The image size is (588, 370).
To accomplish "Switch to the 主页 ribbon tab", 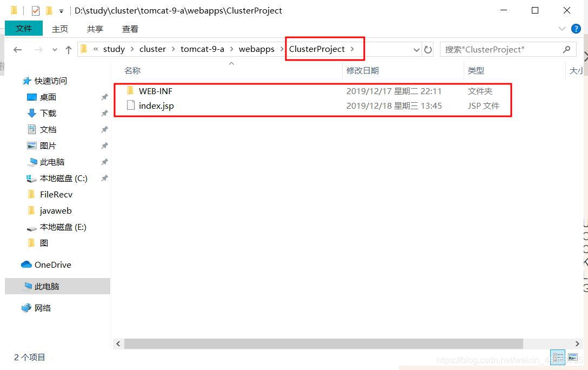I will pos(60,29).
